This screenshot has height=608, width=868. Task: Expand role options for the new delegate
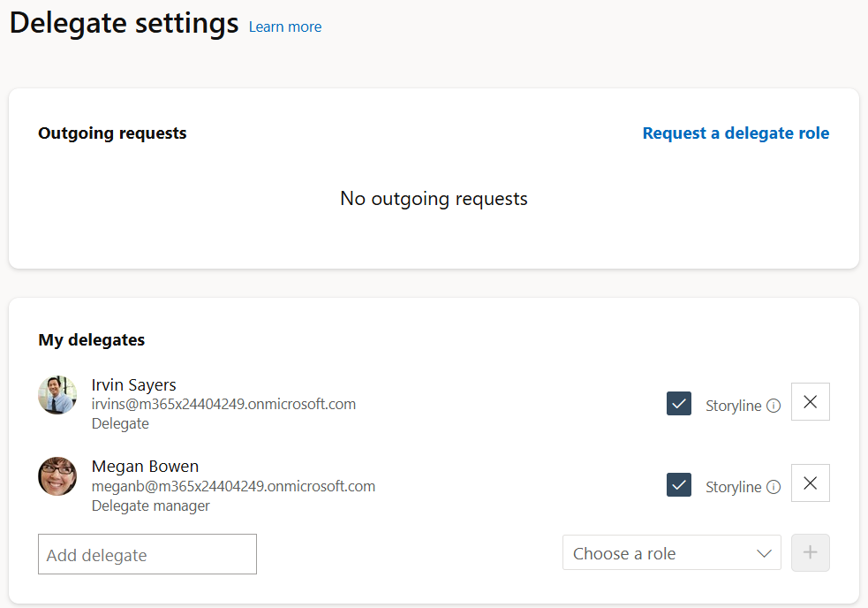(x=671, y=552)
